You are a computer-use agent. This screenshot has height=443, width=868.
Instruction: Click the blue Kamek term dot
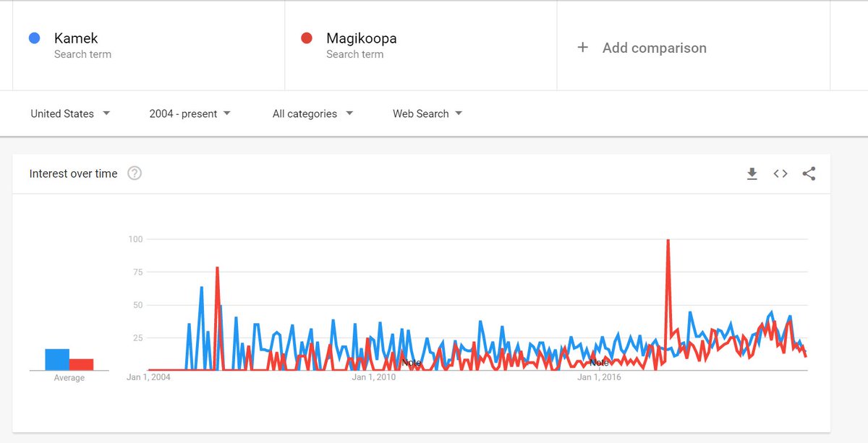click(34, 38)
